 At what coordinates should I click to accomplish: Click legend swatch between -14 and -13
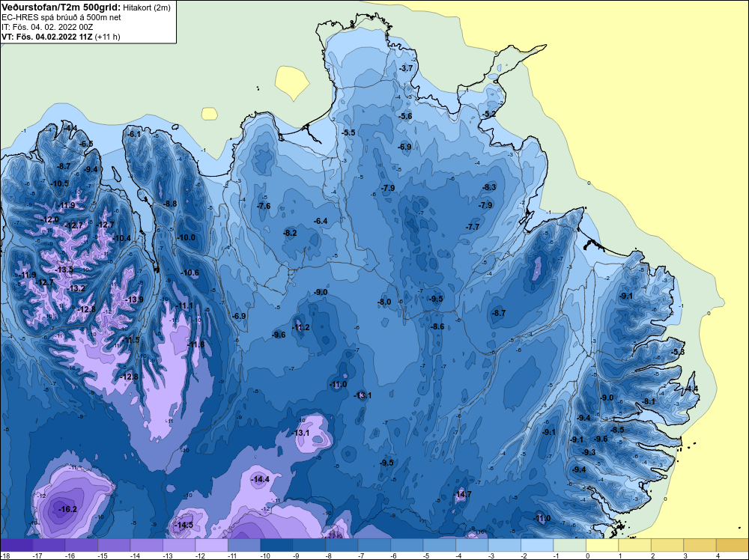pyautogui.click(x=146, y=545)
